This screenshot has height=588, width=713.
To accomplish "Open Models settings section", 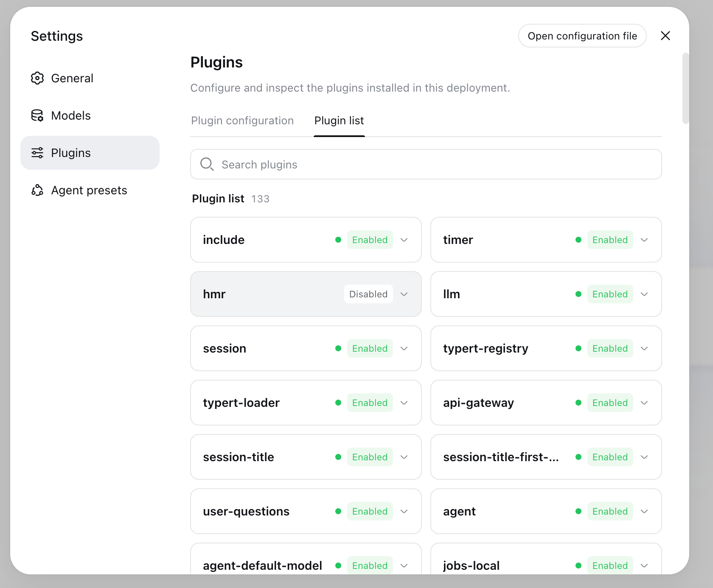I will (x=90, y=115).
